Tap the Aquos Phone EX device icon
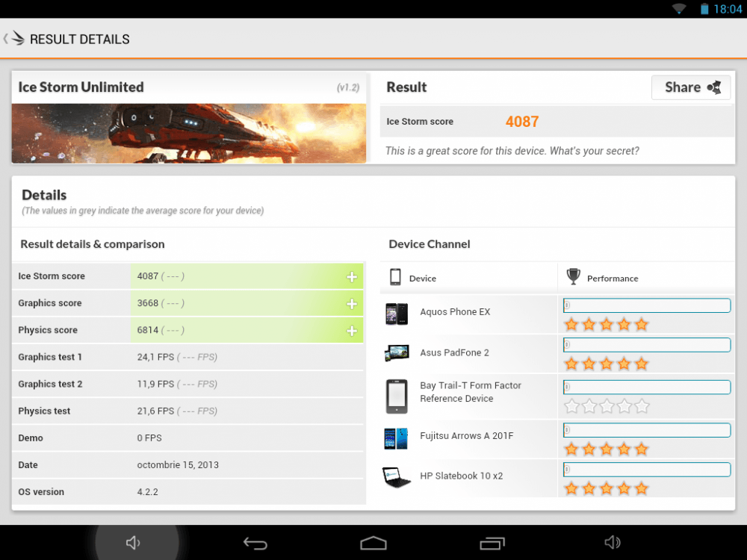This screenshot has height=560, width=747. tap(397, 313)
